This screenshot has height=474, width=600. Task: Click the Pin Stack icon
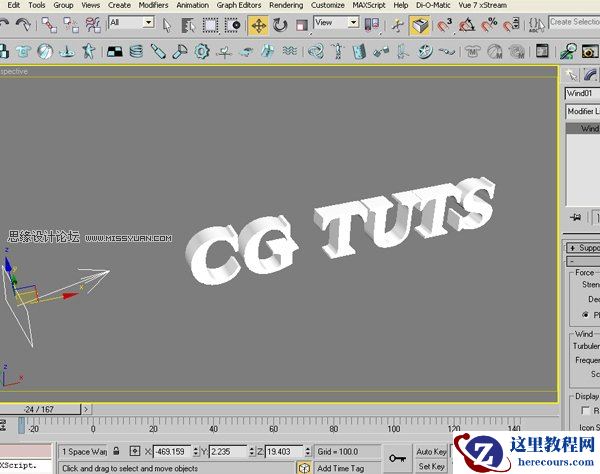pos(575,218)
